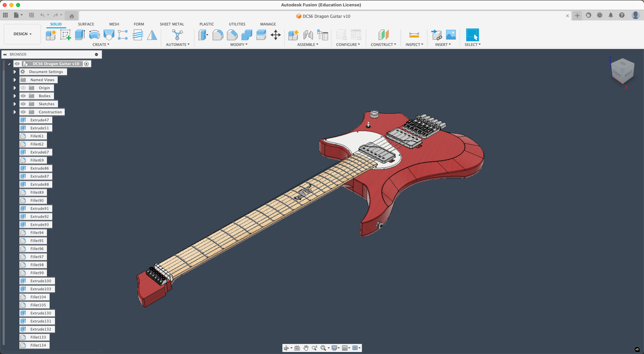The width and height of the screenshot is (644, 354).
Task: Click the Create Sketch tool icon
Action: click(x=65, y=35)
